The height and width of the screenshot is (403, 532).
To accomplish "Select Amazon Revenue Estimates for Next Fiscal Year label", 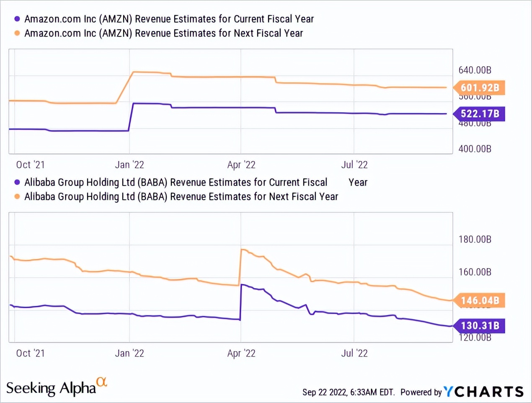I will (x=163, y=33).
